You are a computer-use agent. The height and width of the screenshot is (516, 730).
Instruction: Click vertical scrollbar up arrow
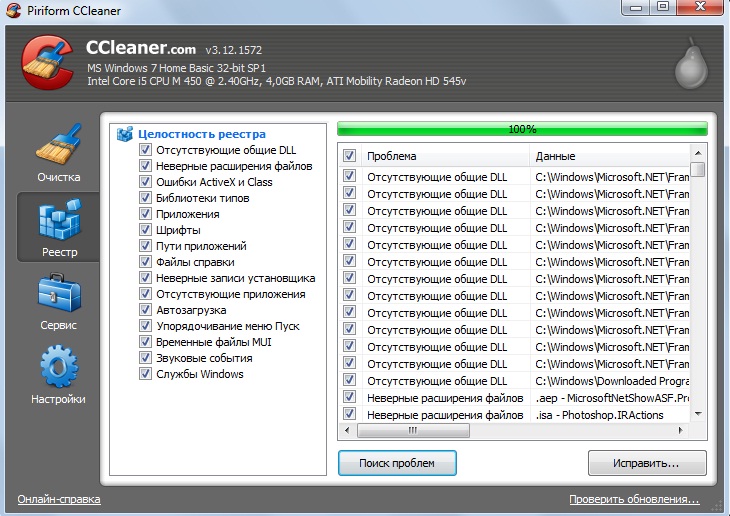coord(698,153)
